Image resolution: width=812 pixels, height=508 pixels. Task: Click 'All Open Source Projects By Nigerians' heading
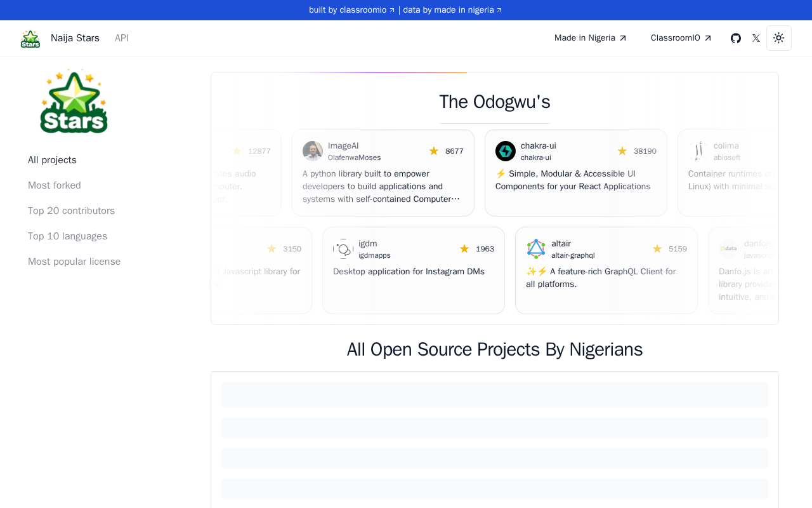pos(495,350)
